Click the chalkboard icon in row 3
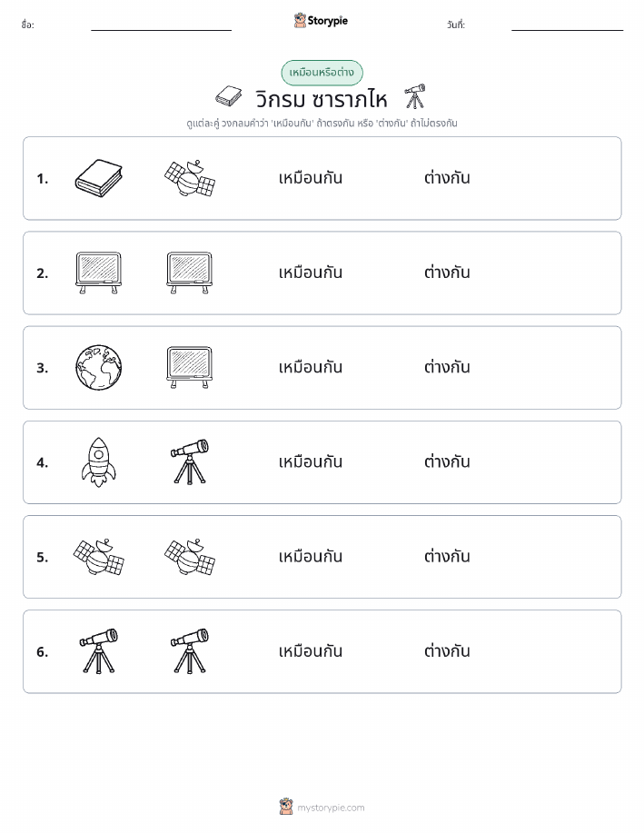The image size is (644, 833). 190,368
